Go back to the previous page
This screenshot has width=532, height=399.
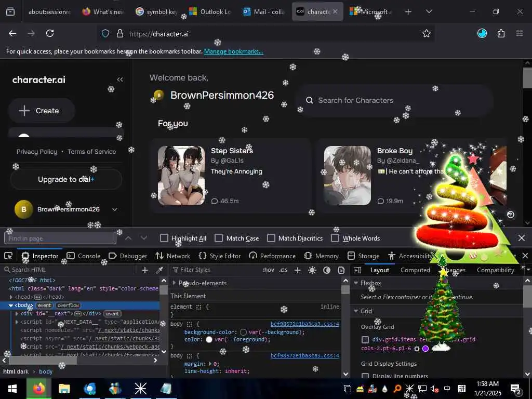pos(12,33)
